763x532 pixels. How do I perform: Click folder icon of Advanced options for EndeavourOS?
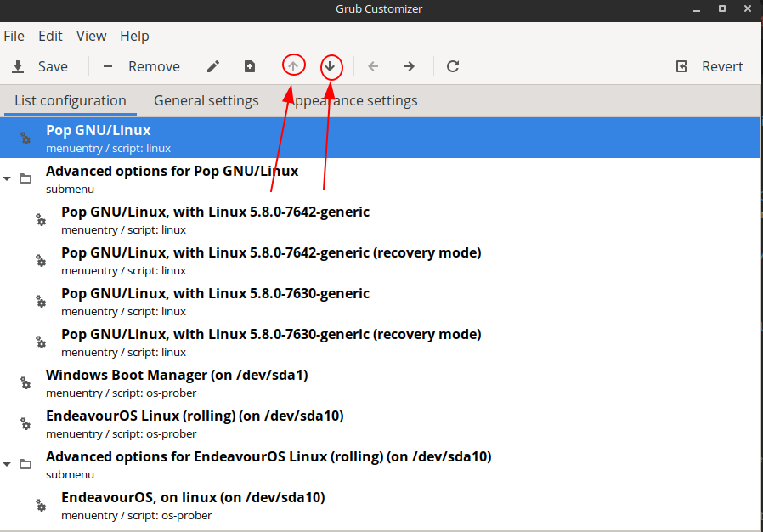click(x=25, y=464)
